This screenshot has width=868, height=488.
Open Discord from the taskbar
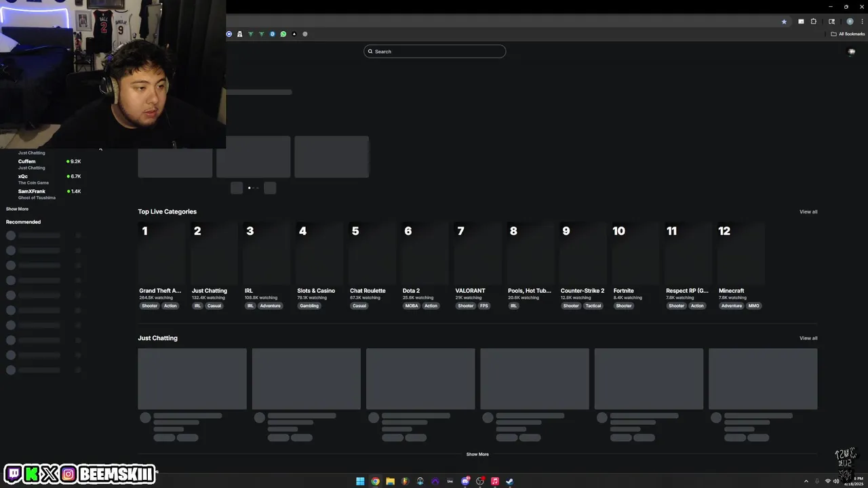(x=465, y=481)
